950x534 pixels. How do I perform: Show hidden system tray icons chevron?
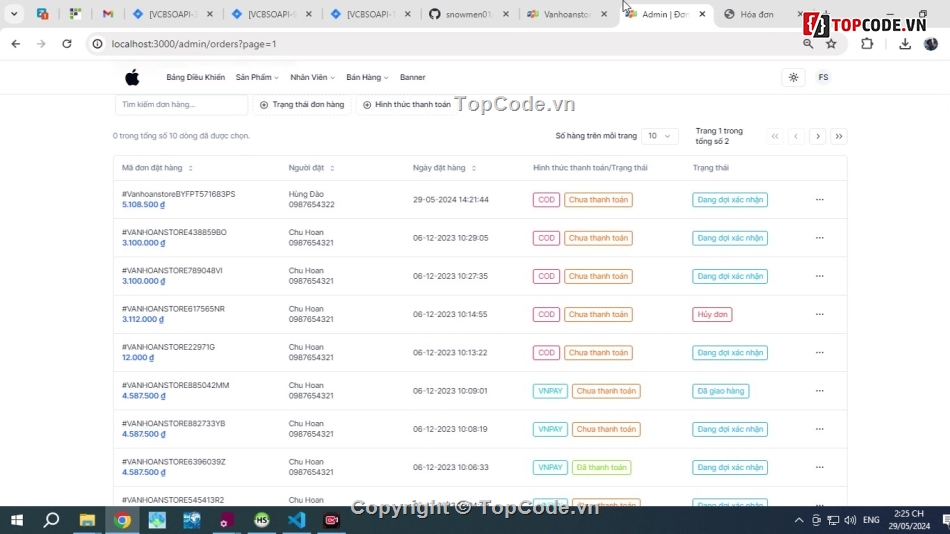pyautogui.click(x=799, y=520)
